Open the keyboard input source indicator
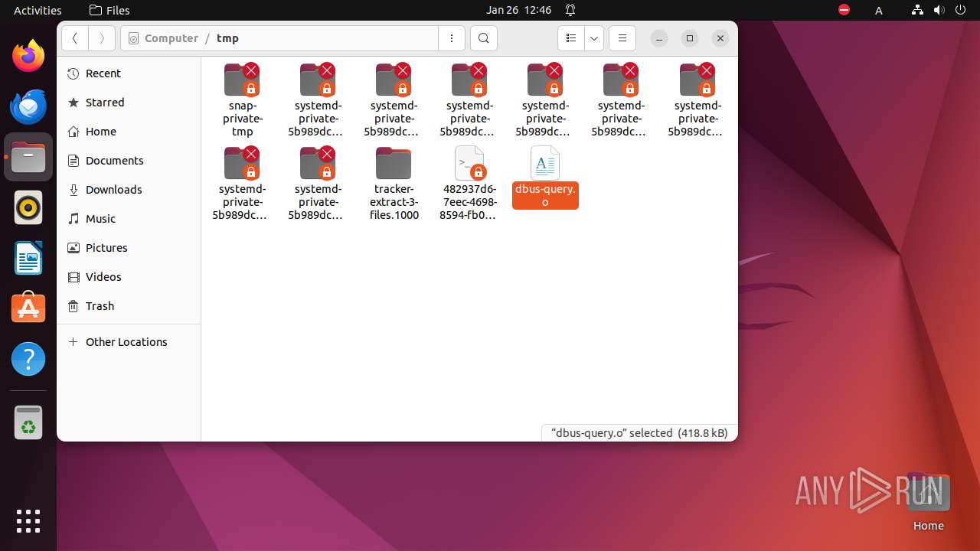The image size is (980, 551). (x=879, y=10)
